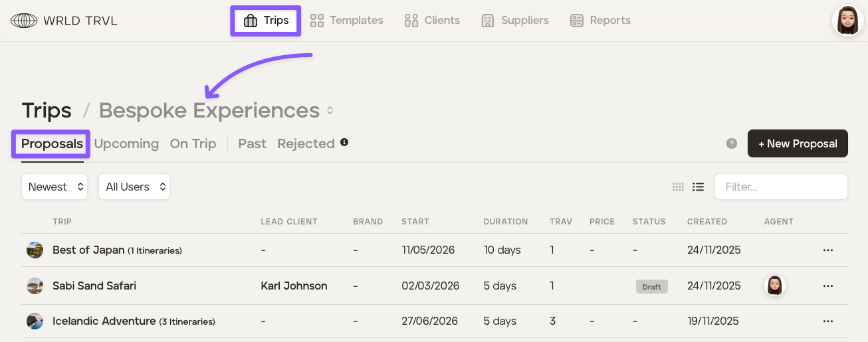Open more options for Best of Japan
868x342 pixels.
(827, 250)
